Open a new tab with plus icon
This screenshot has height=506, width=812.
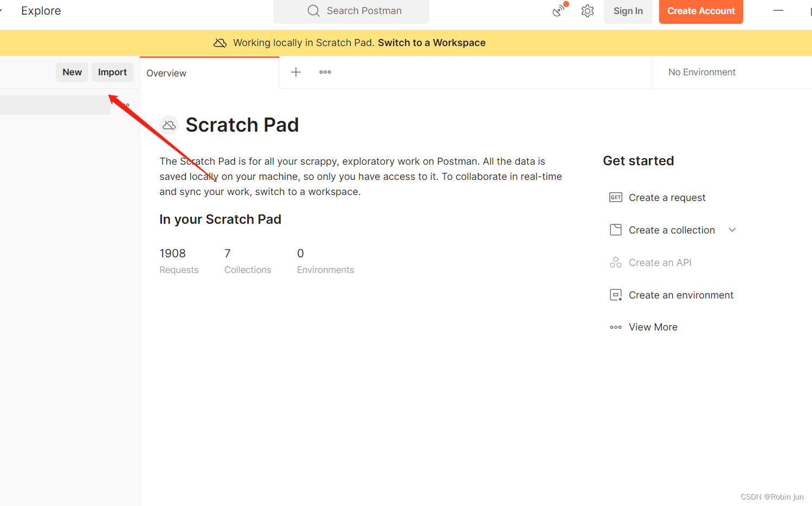click(296, 72)
